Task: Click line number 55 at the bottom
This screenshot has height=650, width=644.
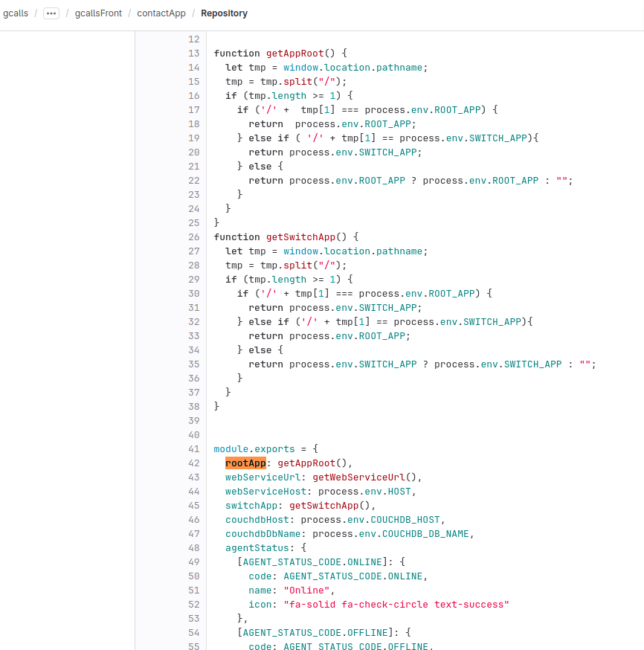Action: coord(194,646)
